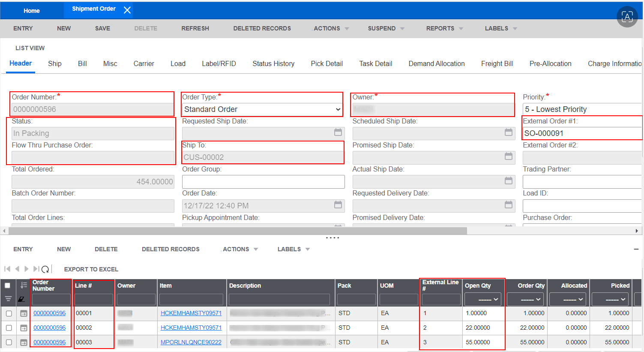Open calendar picker for Requested Ship Date

pos(338,133)
